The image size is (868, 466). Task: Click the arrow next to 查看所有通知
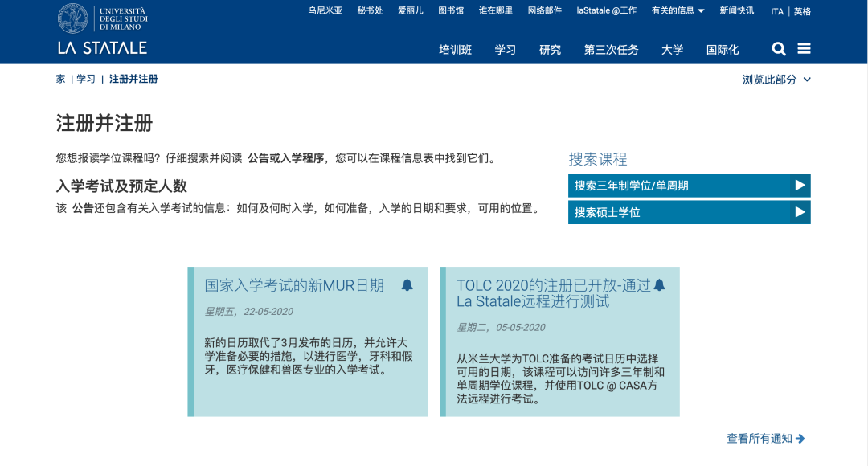(x=800, y=439)
